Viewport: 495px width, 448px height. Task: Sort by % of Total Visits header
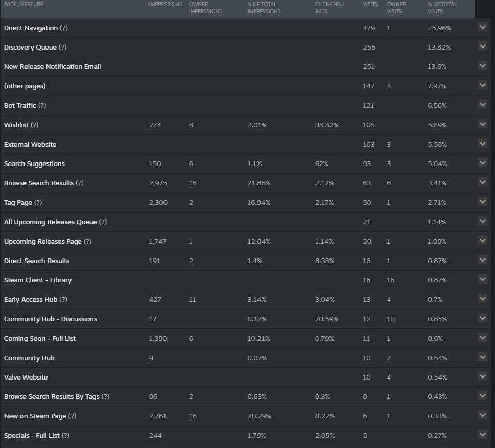click(442, 8)
